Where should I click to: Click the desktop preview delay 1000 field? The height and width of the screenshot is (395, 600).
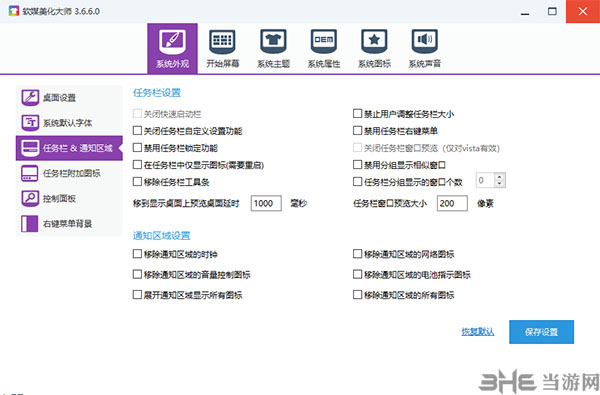click(266, 203)
